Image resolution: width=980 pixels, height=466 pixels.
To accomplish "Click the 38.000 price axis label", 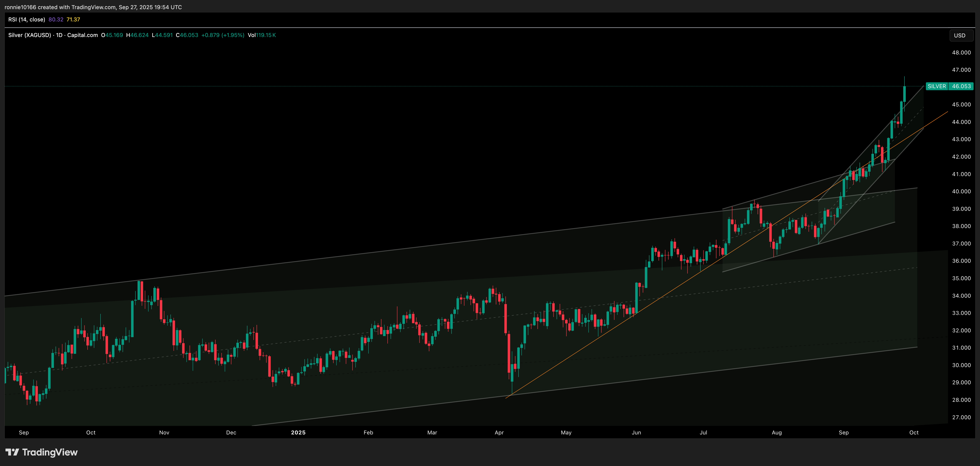I will (x=961, y=226).
